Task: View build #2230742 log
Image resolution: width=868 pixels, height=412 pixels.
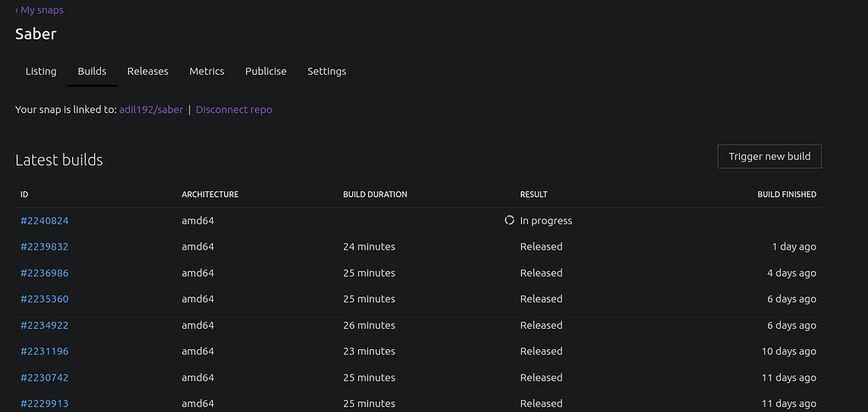Action: [x=44, y=378]
